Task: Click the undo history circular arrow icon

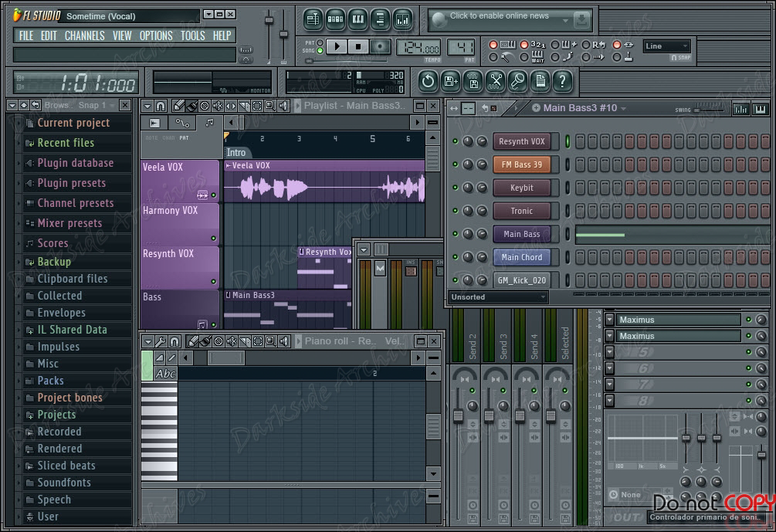Action: click(x=428, y=81)
